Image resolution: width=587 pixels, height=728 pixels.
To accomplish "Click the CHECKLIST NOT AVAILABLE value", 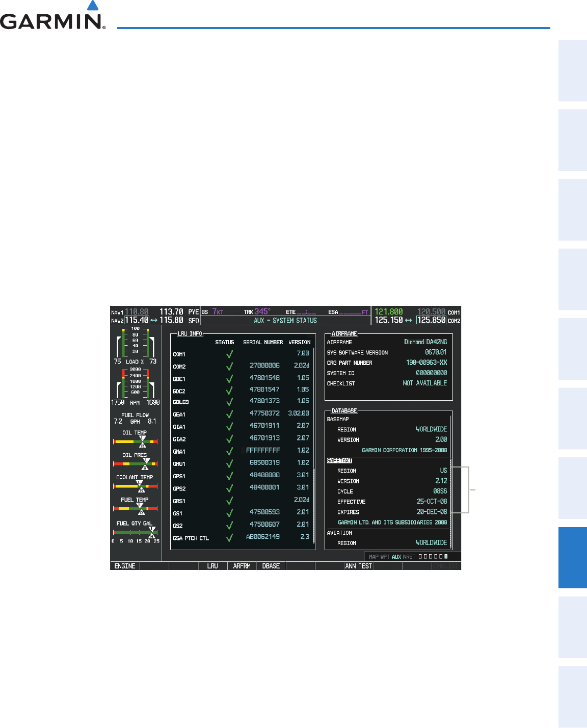I will (x=425, y=383).
